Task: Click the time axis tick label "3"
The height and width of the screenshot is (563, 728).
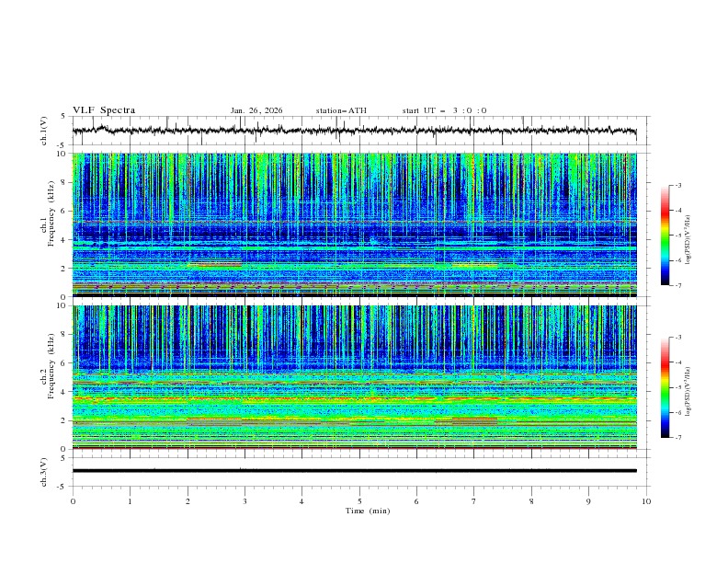Action: [x=245, y=501]
